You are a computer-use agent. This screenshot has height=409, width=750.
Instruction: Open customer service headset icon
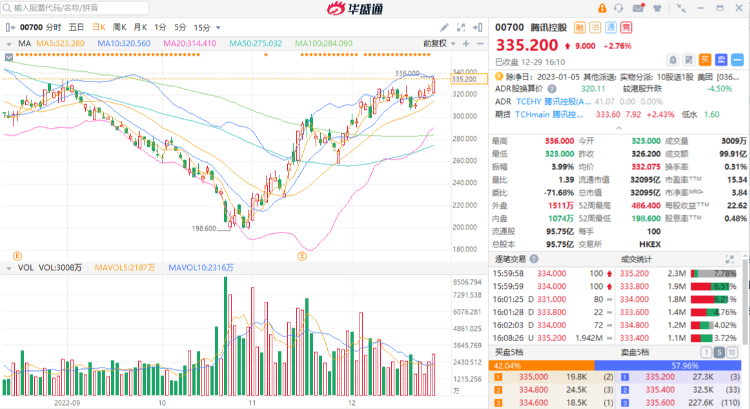tap(619, 8)
